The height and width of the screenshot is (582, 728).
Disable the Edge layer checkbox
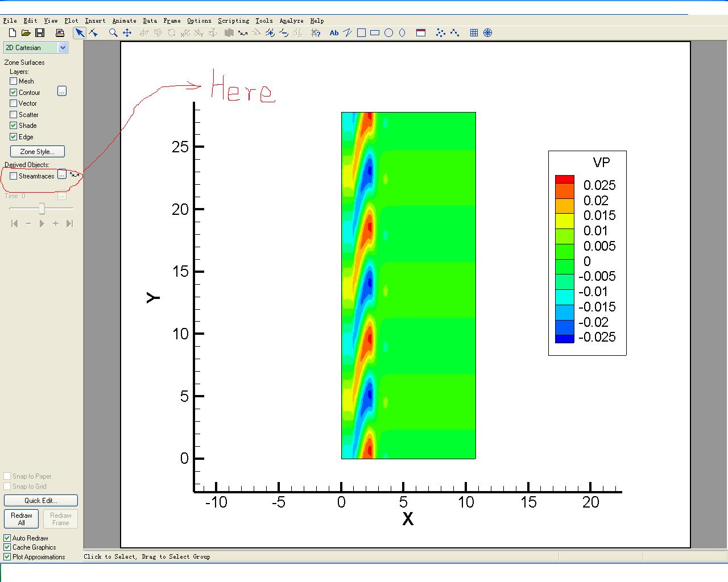pos(13,136)
